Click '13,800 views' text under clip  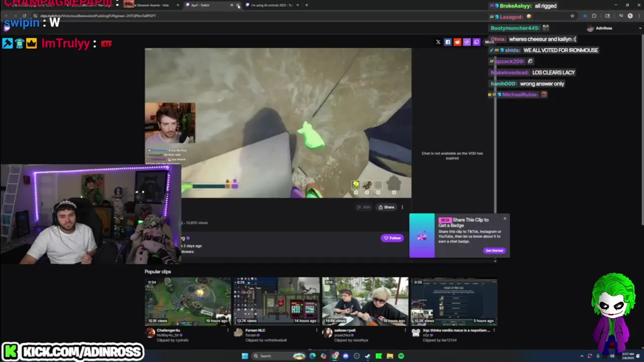pos(197,222)
